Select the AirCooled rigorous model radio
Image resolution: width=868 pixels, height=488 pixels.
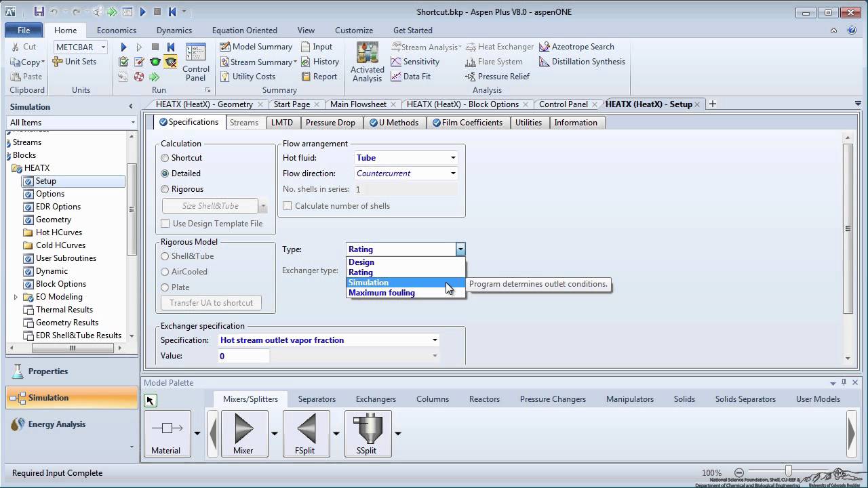click(x=165, y=272)
